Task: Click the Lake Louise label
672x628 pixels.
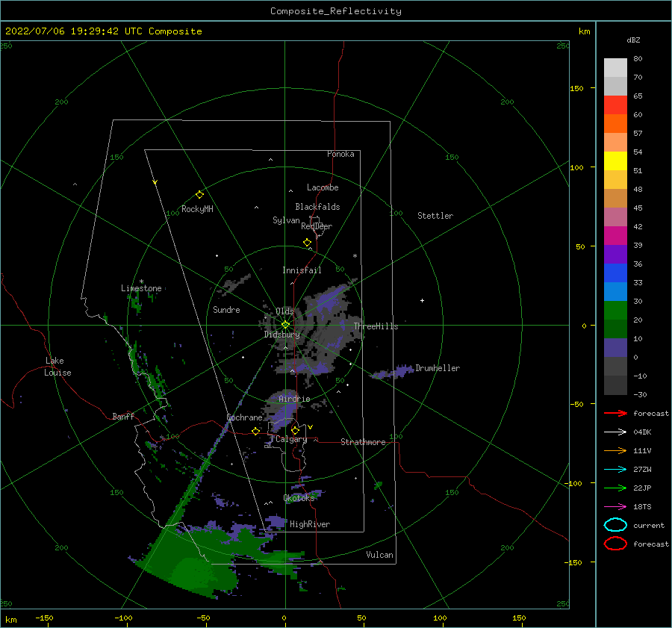Action: (x=57, y=367)
